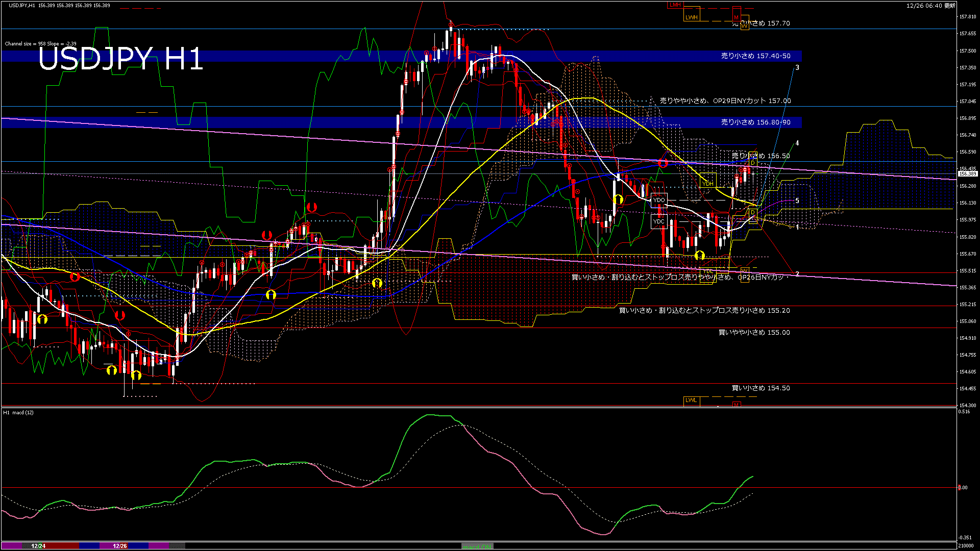The height and width of the screenshot is (551, 980).
Task: Click the YDC marker box
Action: click(659, 221)
